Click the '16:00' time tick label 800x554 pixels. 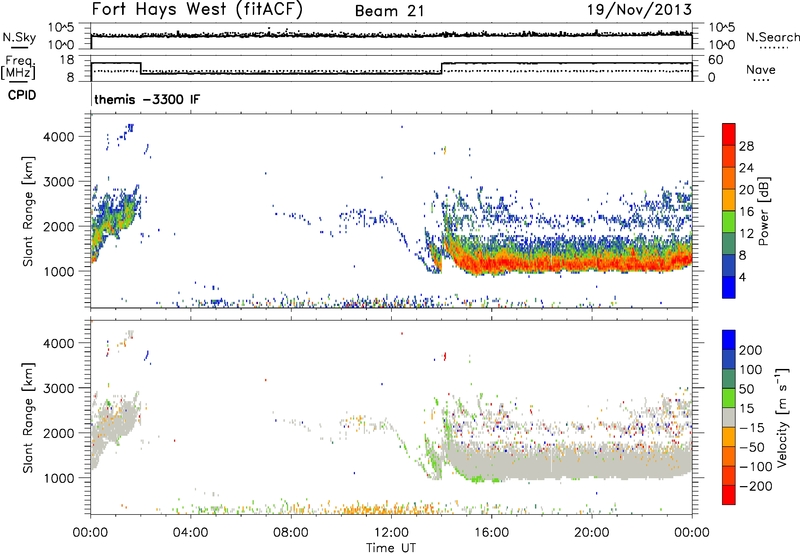(x=491, y=533)
